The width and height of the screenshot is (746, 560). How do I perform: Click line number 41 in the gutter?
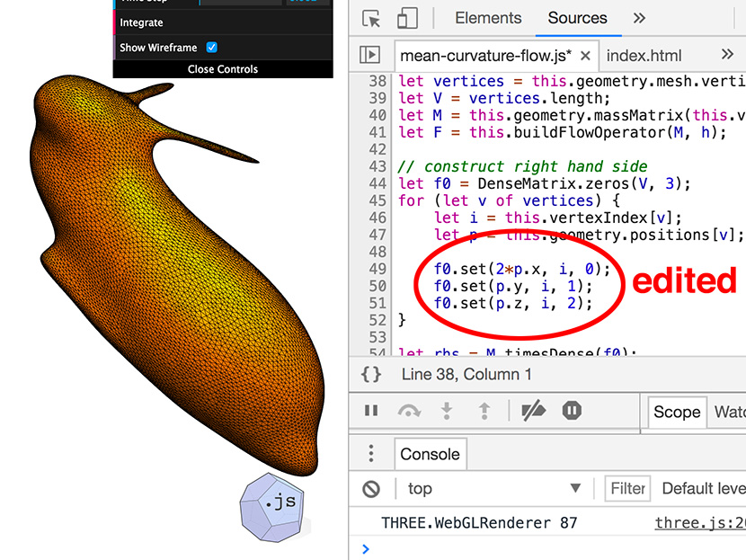click(377, 132)
